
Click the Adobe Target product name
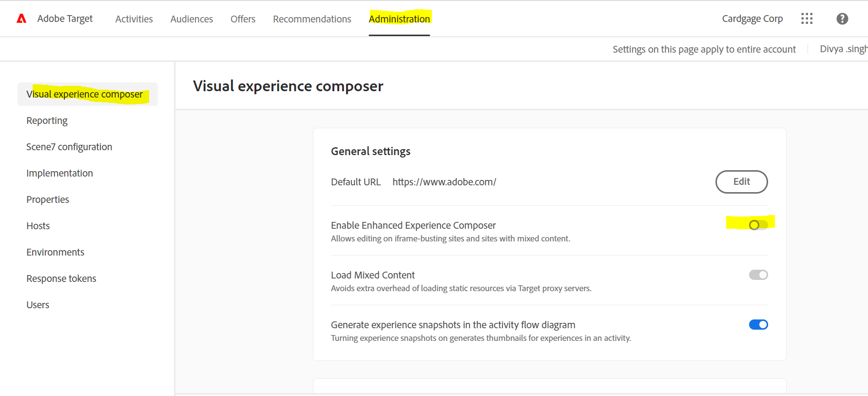[x=65, y=19]
